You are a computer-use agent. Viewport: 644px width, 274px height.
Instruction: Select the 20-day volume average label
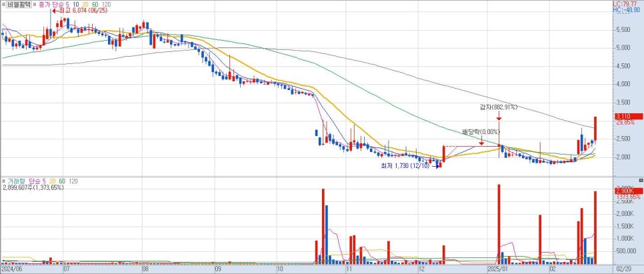click(53, 181)
